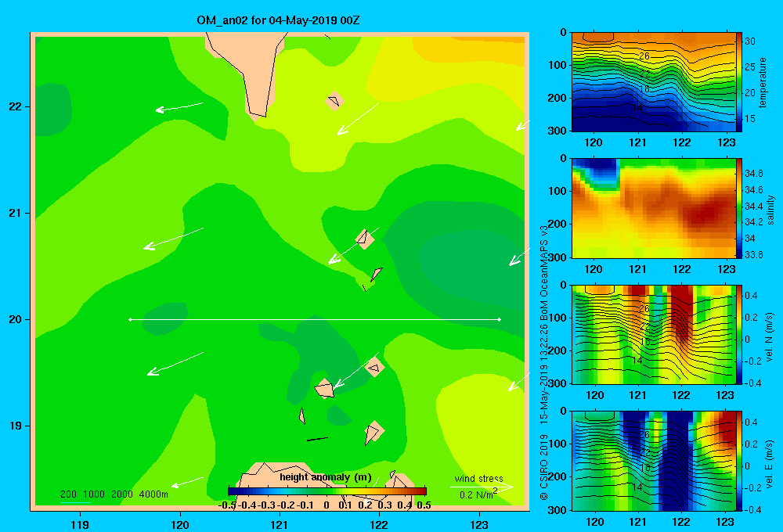Click the east endpoint of the white section line
783x532 pixels.
tap(500, 319)
